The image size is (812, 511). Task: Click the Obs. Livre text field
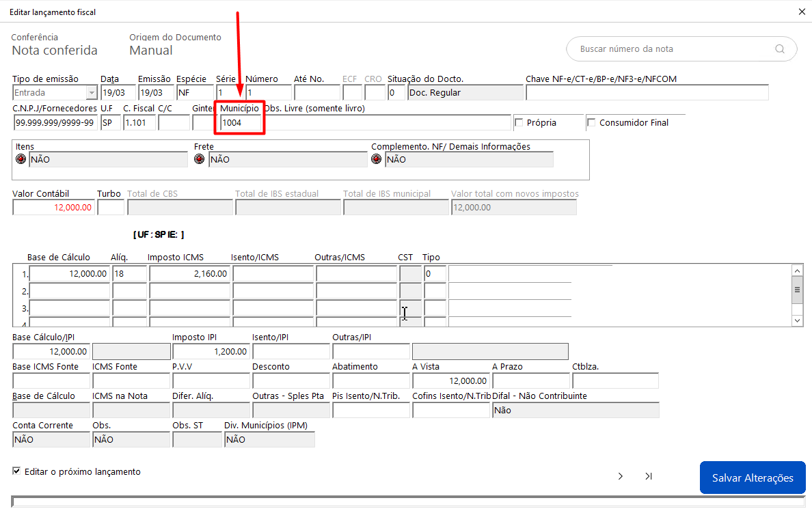coord(388,123)
